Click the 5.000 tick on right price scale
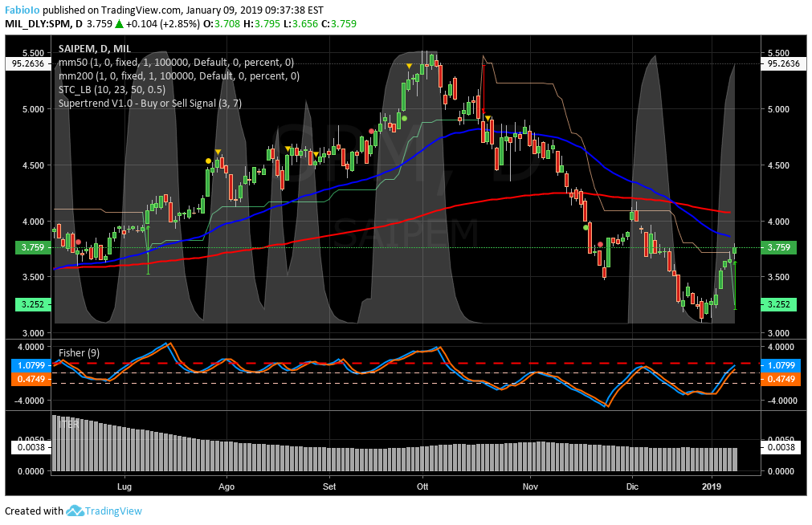This screenshot has width=812, height=525. (778, 109)
